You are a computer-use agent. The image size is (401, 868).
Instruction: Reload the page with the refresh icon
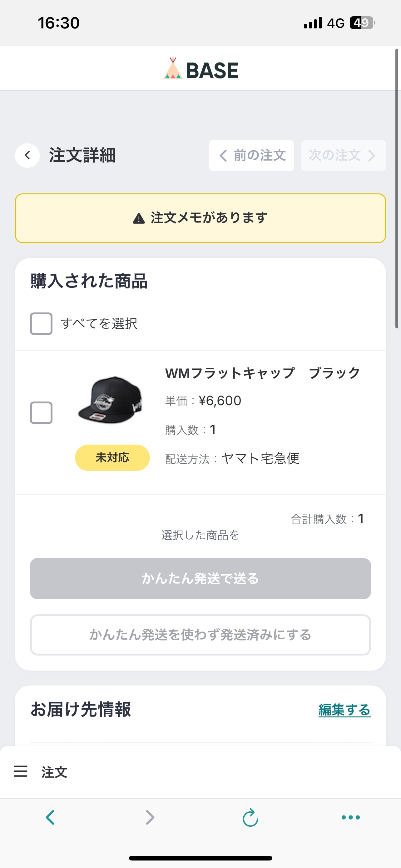pos(250,817)
